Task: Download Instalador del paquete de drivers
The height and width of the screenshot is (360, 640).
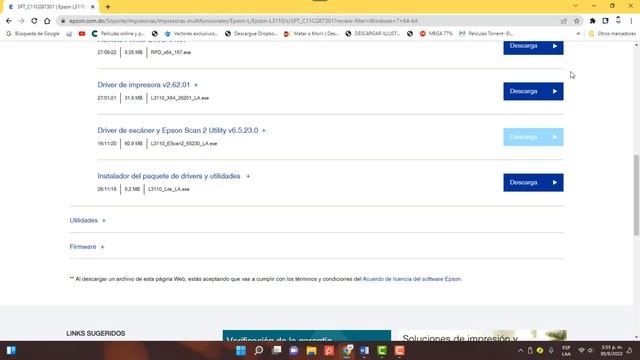Action: point(533,182)
